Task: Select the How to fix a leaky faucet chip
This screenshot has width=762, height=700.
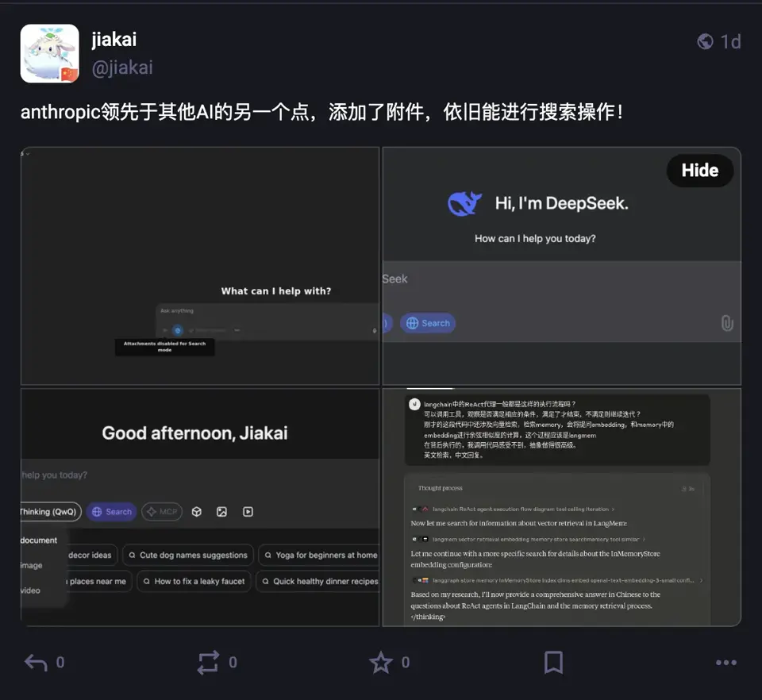Action: pos(194,581)
